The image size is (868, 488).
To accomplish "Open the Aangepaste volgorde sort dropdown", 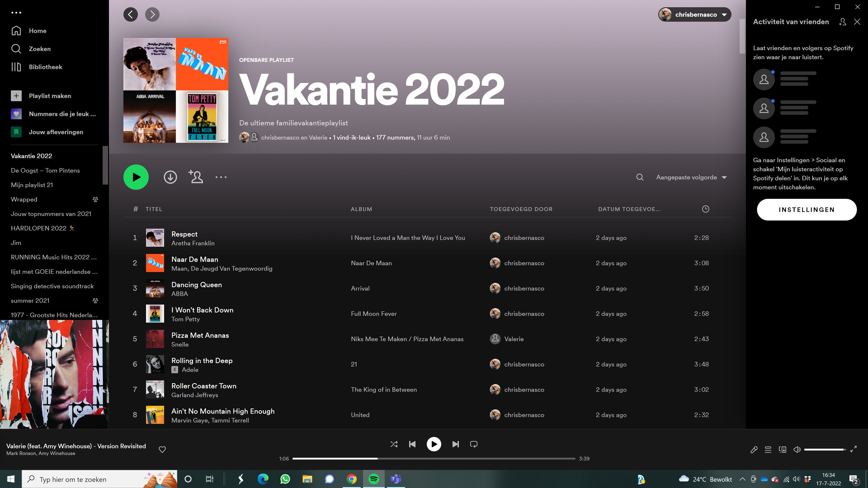I will tap(691, 177).
